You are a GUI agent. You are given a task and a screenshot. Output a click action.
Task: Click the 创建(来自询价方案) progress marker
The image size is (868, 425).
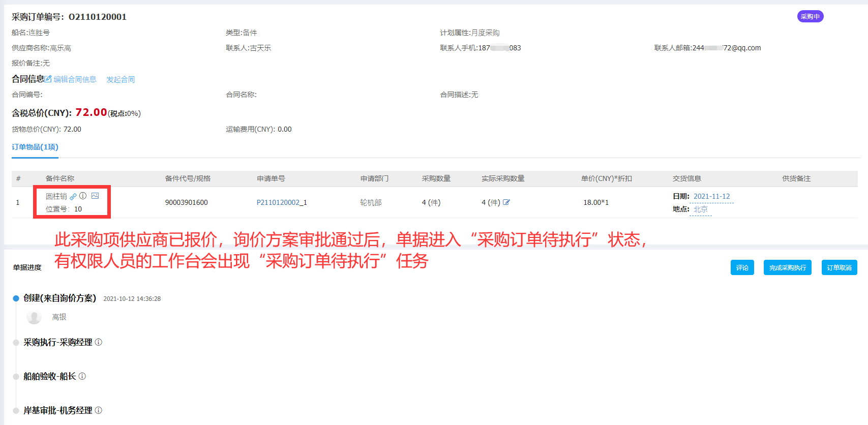coord(16,298)
